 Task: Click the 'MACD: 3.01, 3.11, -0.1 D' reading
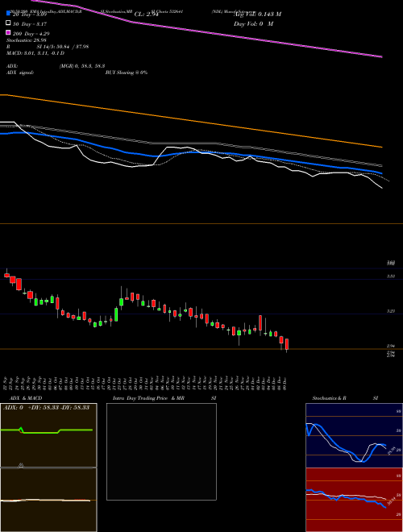[x=35, y=53]
